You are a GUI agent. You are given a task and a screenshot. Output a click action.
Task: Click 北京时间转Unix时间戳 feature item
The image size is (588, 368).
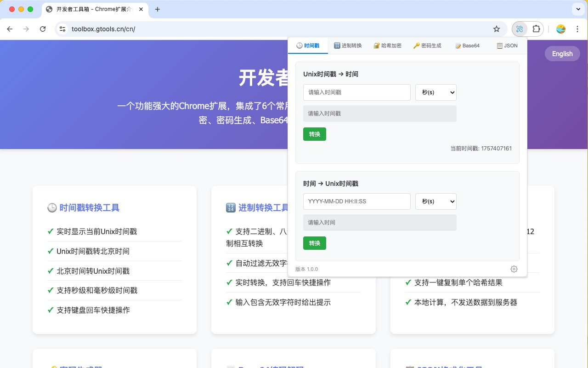pos(115,271)
